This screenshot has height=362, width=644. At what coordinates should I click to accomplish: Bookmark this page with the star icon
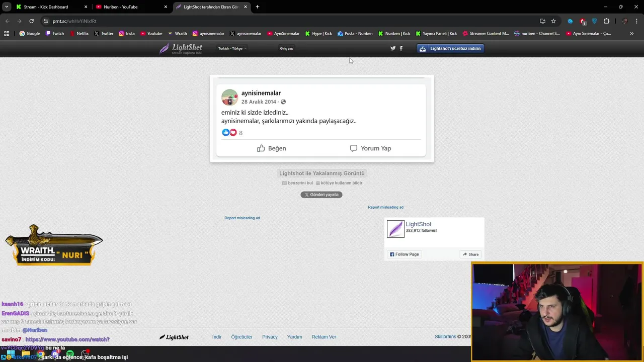[553, 21]
